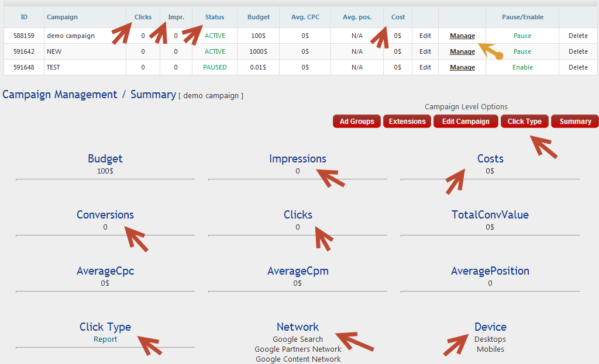This screenshot has height=364, width=599.
Task: Edit the demo campaign row
Action: tap(425, 36)
